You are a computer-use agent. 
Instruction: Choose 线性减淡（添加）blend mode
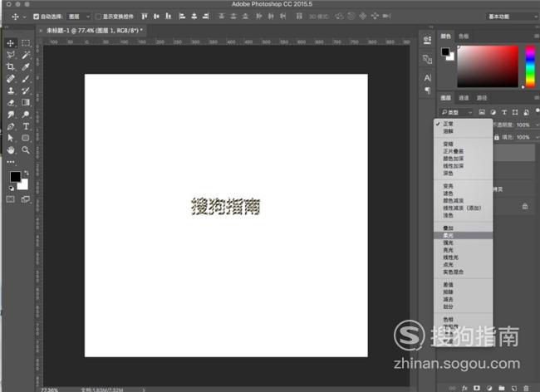(464, 208)
